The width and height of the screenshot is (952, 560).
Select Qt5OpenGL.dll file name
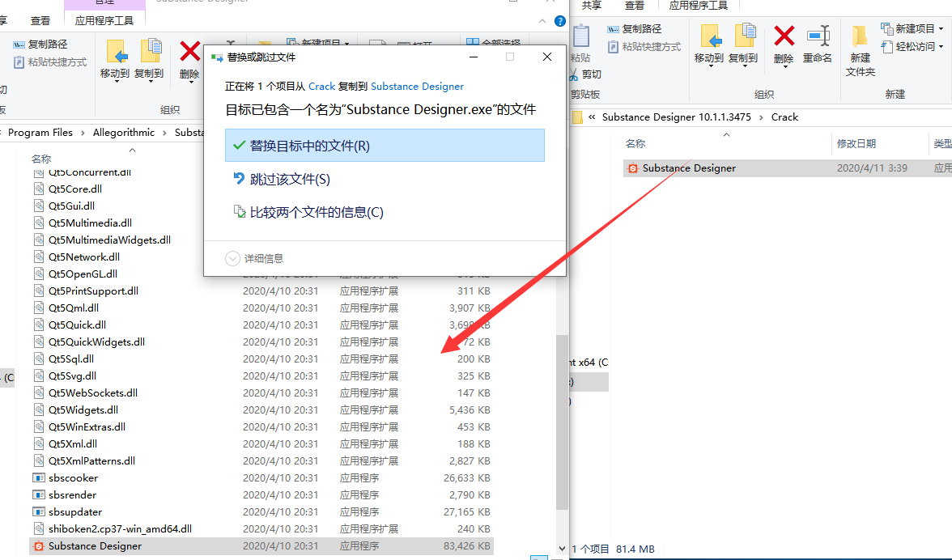[83, 274]
